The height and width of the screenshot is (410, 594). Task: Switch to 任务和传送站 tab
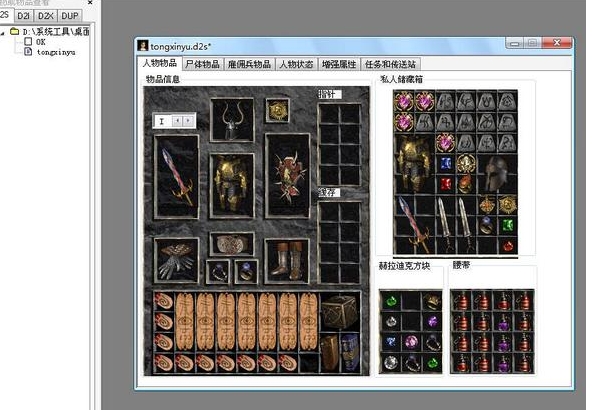[x=390, y=64]
